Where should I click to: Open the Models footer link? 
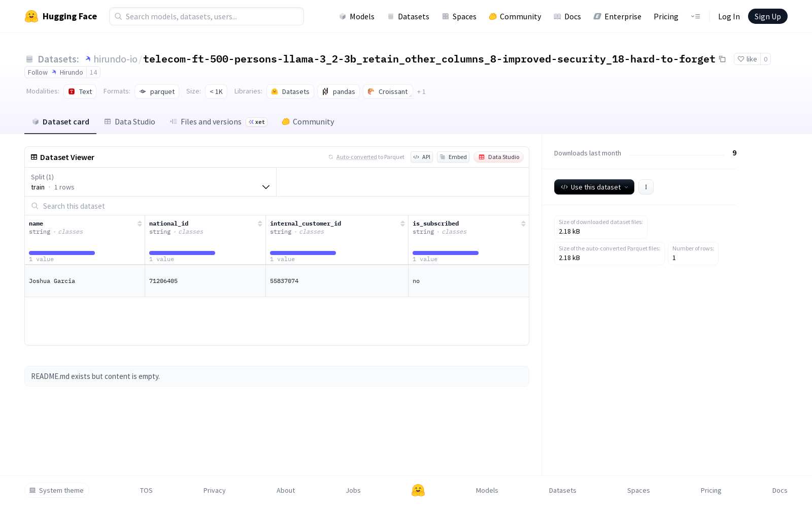487,490
